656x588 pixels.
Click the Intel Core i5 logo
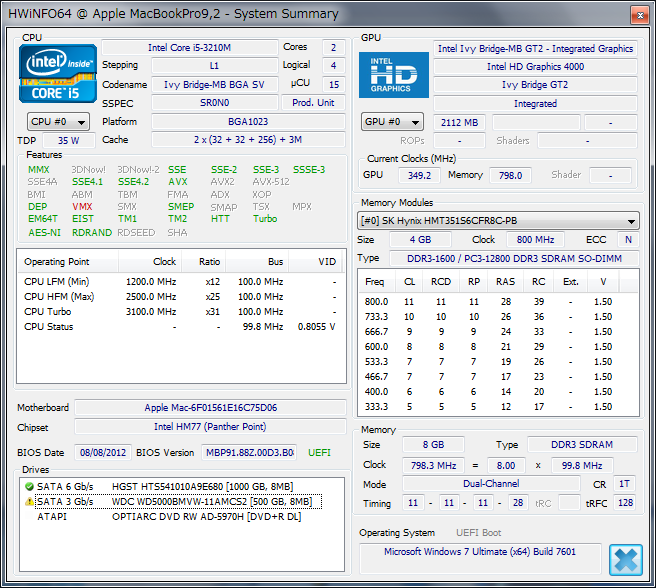point(58,74)
